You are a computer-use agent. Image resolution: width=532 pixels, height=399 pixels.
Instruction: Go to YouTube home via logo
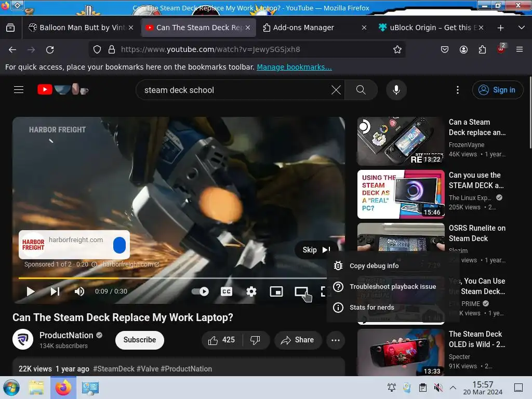click(x=63, y=89)
